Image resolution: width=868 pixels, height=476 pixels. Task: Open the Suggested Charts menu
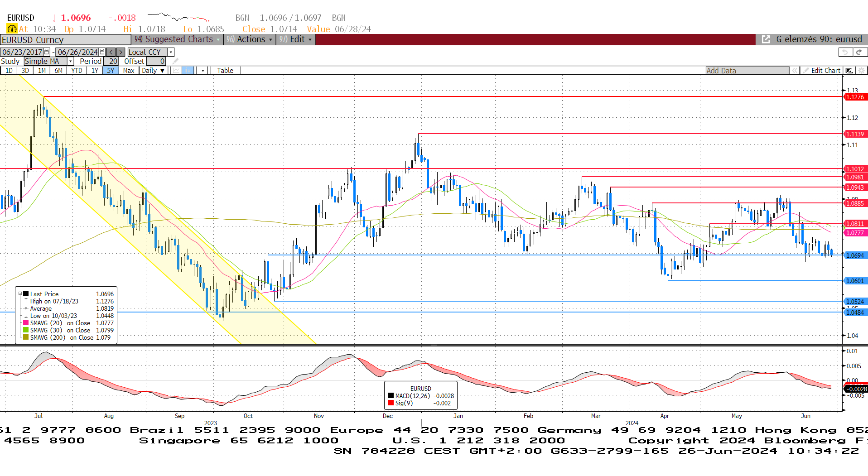(x=177, y=39)
